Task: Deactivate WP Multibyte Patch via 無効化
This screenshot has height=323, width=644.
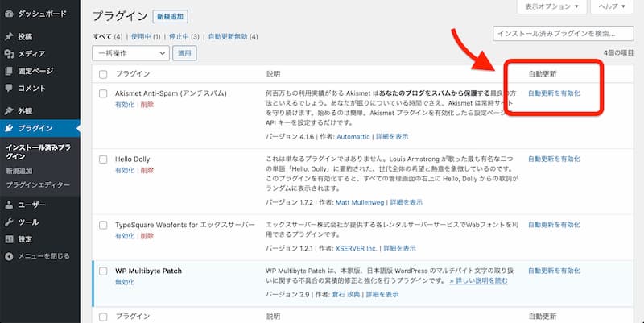Action: click(125, 282)
